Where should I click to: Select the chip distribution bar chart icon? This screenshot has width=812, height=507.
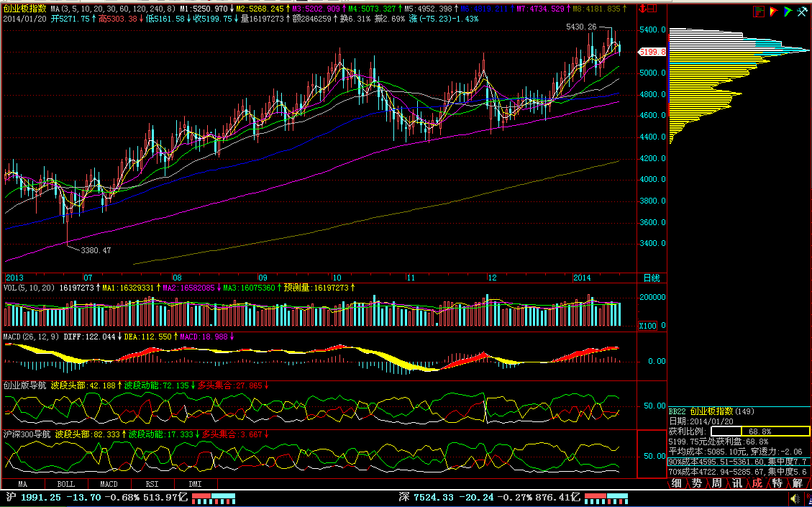tap(759, 11)
